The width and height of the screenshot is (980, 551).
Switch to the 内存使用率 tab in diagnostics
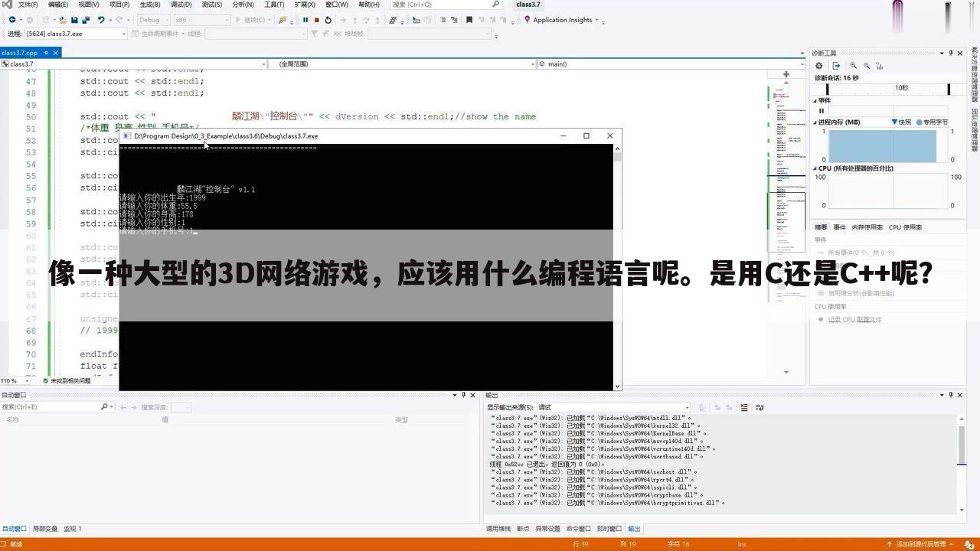pyautogui.click(x=867, y=227)
